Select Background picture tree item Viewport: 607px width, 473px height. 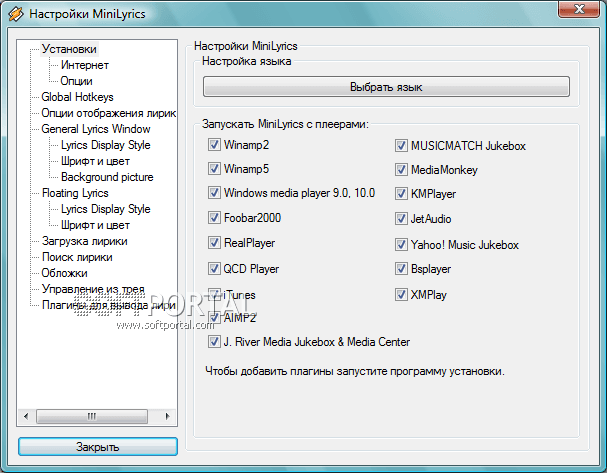pos(107,177)
